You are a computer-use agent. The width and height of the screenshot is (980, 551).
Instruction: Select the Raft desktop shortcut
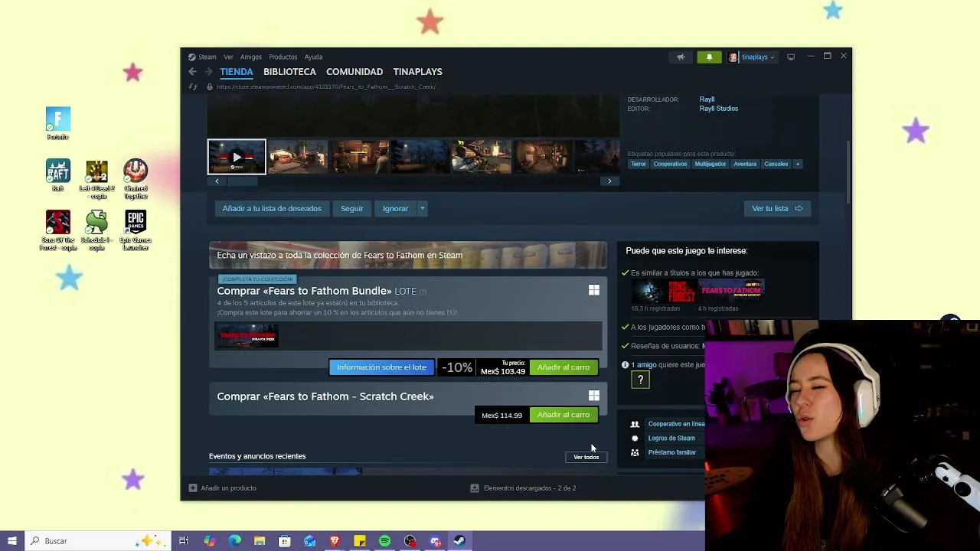click(57, 174)
